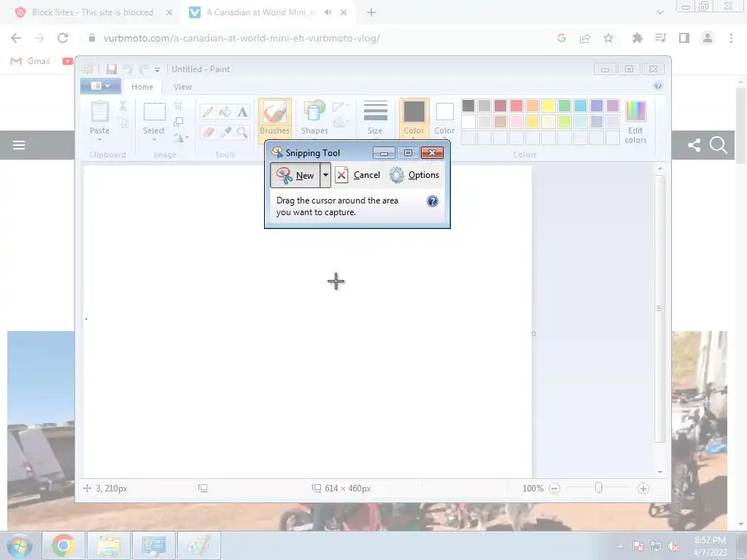Switch to the View ribbon tab

click(182, 87)
